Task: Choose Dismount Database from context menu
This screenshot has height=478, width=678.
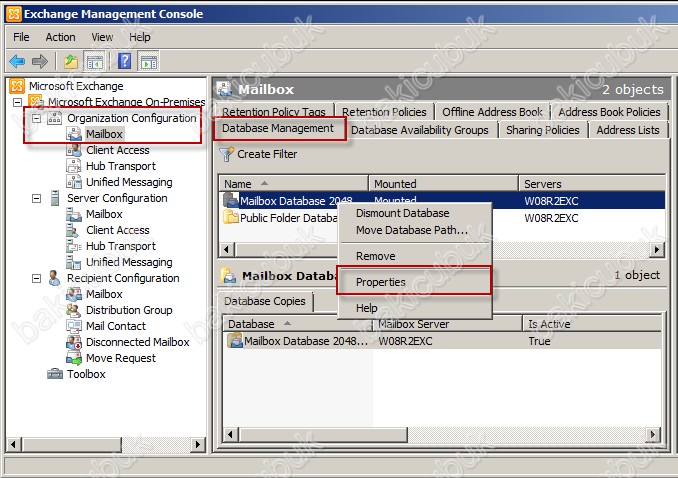Action: (414, 213)
